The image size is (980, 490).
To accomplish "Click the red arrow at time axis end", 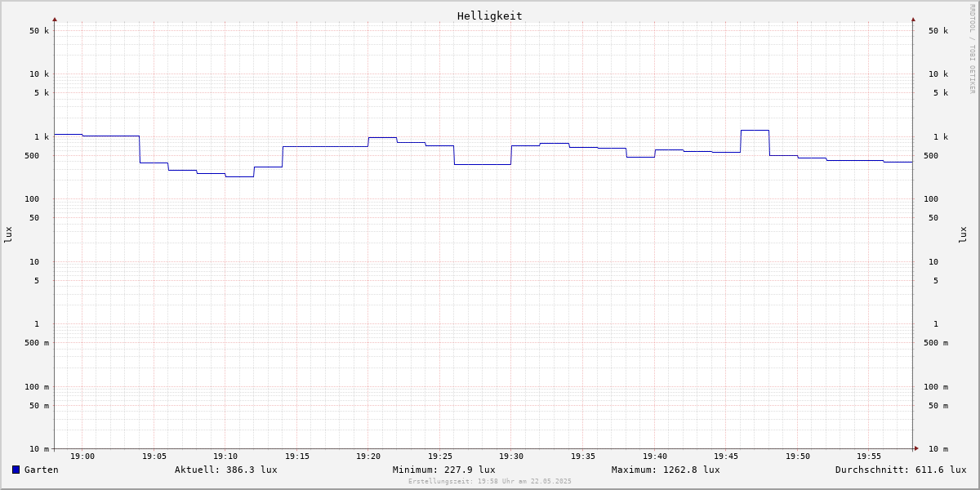I will 916,448.
